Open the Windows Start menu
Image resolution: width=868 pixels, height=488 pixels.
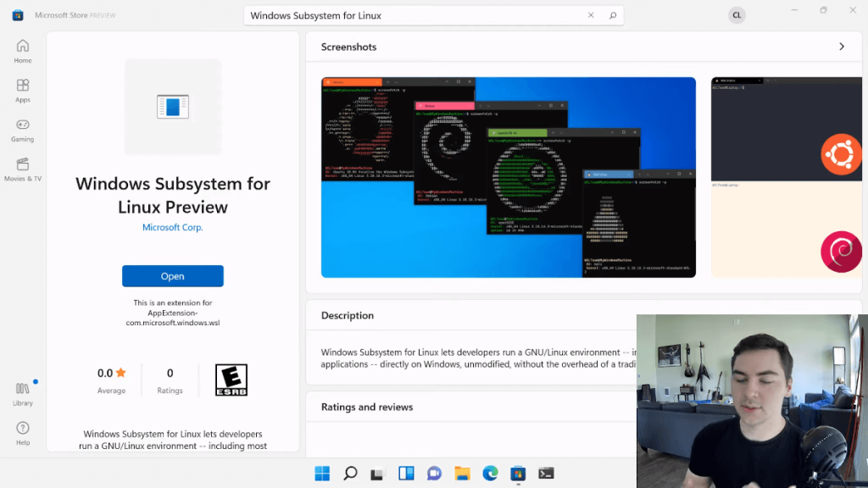(322, 474)
